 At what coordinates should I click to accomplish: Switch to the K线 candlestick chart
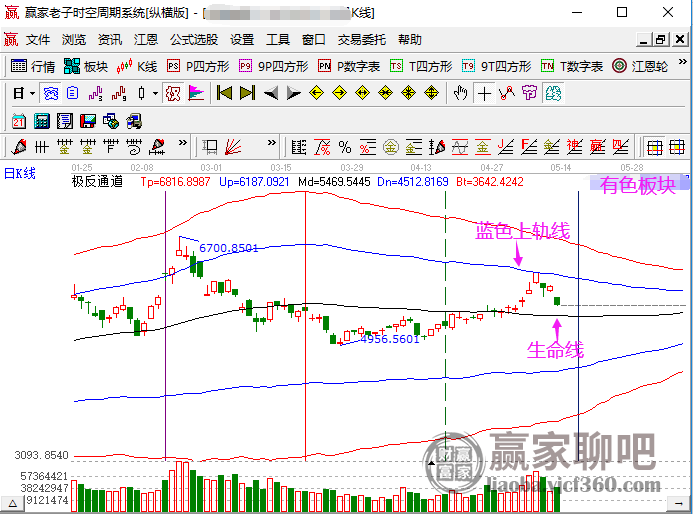coord(137,66)
